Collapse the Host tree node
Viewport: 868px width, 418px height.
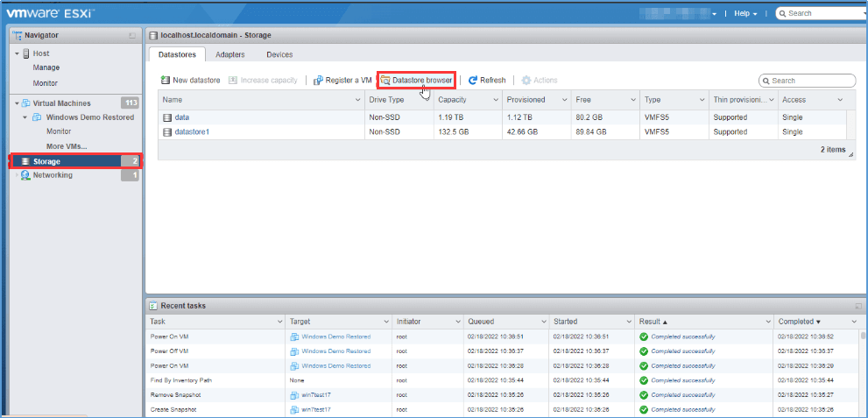16,54
